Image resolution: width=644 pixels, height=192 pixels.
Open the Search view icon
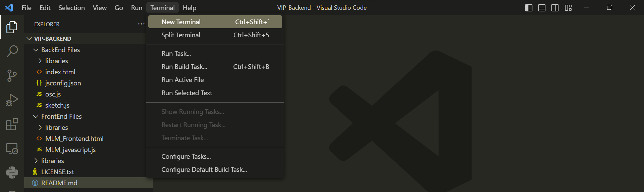[x=12, y=51]
